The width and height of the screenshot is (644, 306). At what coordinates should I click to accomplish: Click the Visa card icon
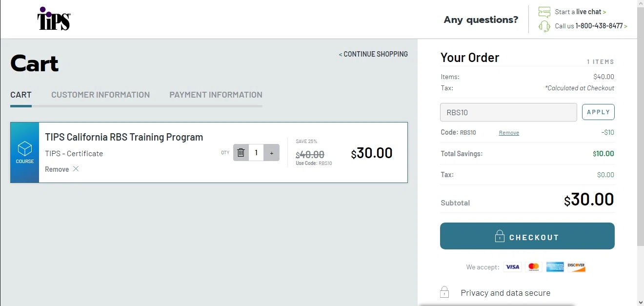(512, 267)
